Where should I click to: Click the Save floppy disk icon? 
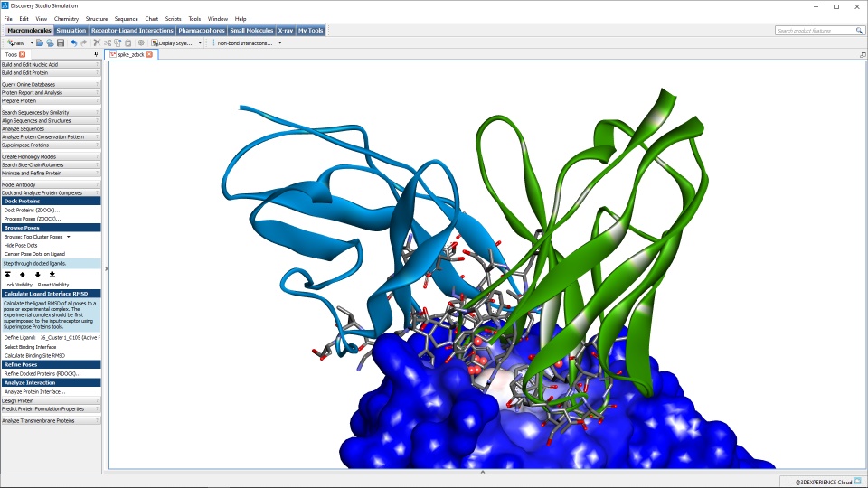[61, 42]
